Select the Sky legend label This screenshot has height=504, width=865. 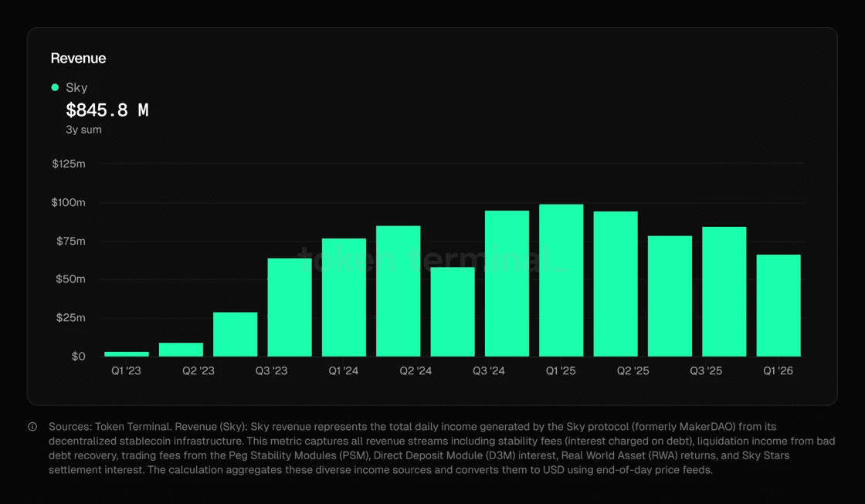click(76, 88)
